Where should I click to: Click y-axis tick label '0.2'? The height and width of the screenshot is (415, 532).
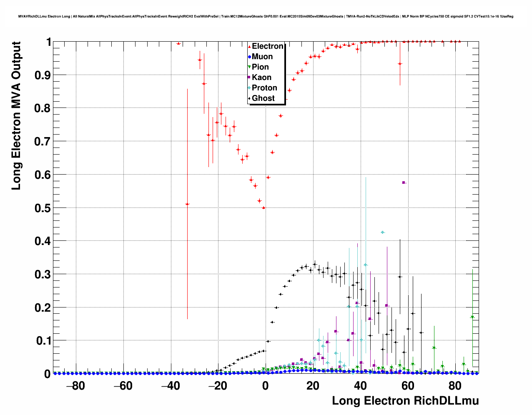(x=43, y=307)
